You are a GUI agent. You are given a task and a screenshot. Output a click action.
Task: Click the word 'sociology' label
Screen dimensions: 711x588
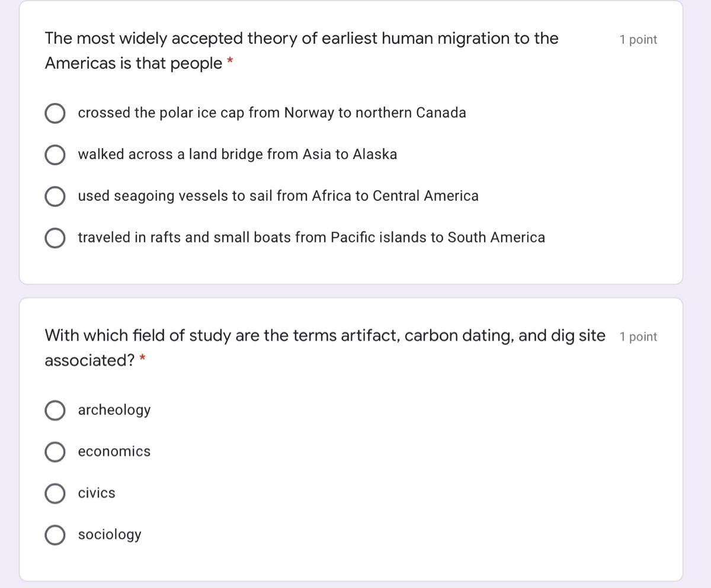(x=110, y=535)
